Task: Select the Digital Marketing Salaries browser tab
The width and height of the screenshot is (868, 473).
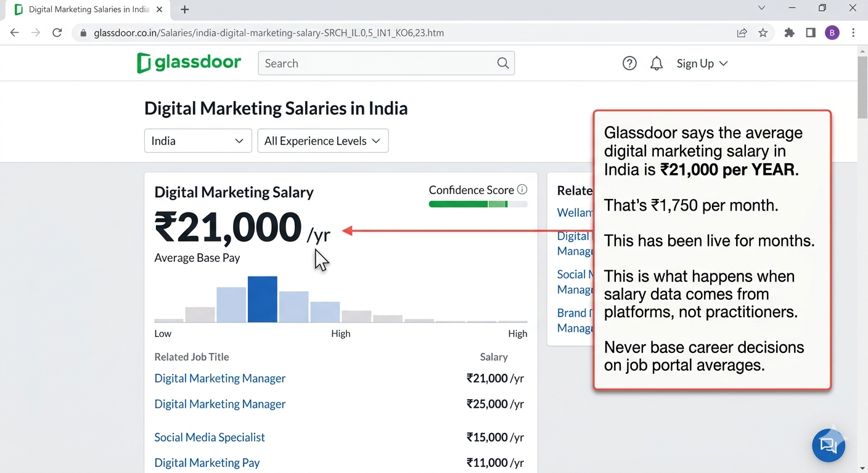Action: click(x=86, y=9)
